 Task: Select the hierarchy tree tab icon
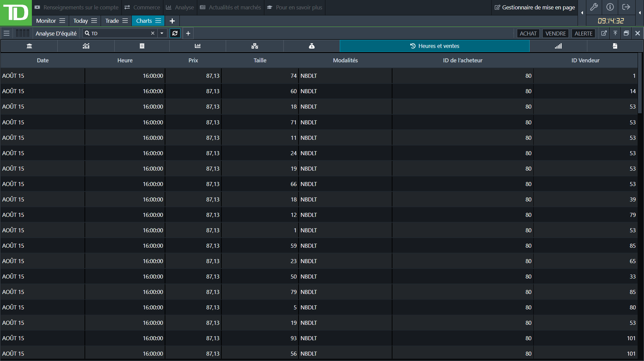pyautogui.click(x=255, y=46)
